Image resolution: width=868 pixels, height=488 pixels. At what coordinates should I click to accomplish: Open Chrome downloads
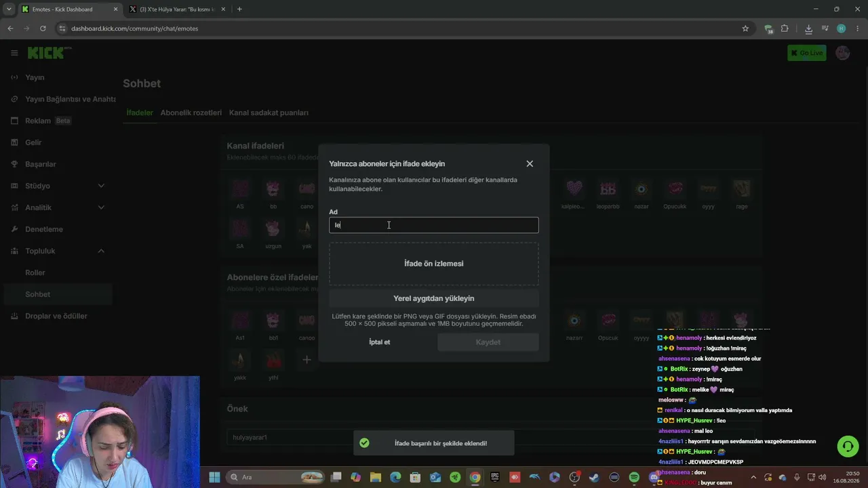(x=808, y=28)
